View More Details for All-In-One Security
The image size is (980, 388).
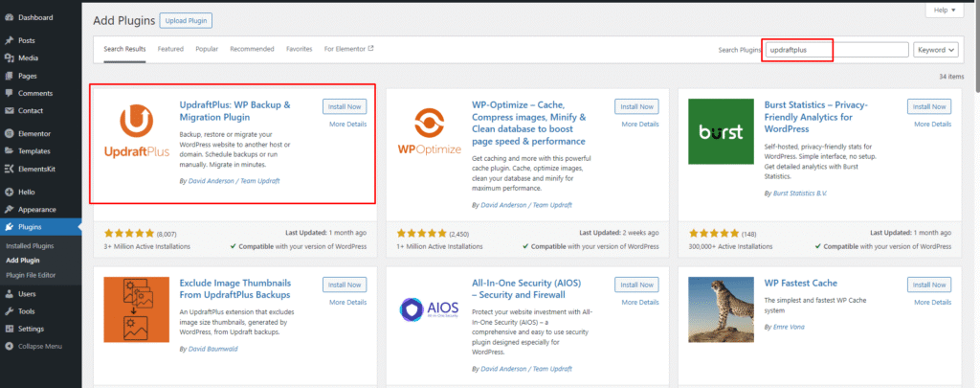(x=640, y=303)
